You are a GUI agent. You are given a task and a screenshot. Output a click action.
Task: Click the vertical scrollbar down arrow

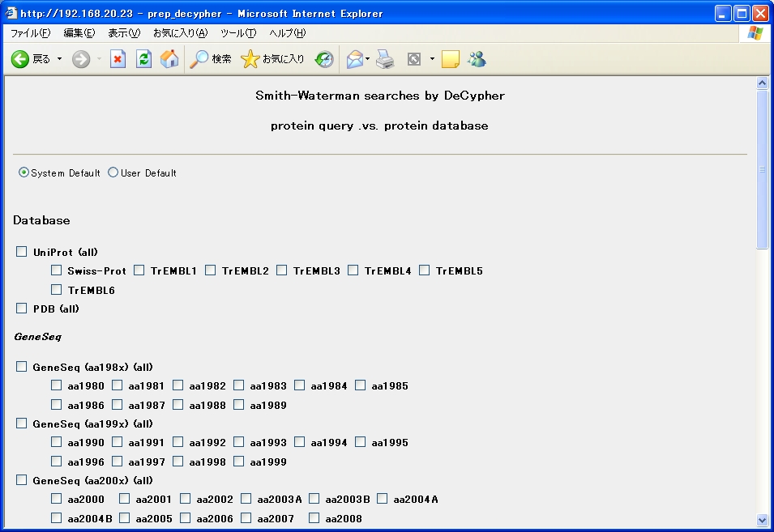coord(762,520)
